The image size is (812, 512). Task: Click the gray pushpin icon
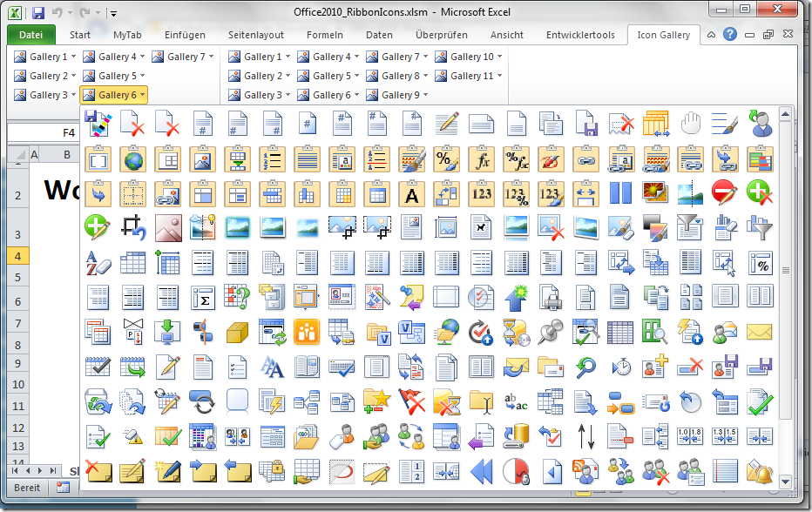pos(551,332)
